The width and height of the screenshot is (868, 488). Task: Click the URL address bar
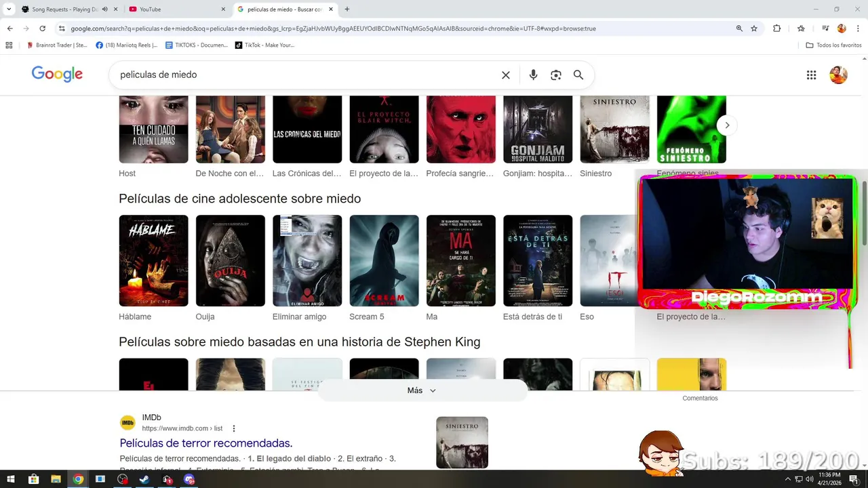[400, 28]
